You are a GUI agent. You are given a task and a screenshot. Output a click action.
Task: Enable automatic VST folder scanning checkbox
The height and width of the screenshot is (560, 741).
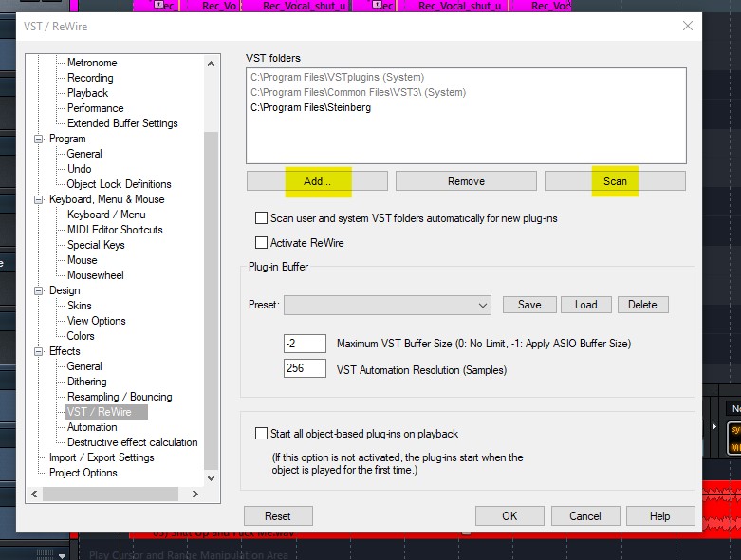coord(261,218)
